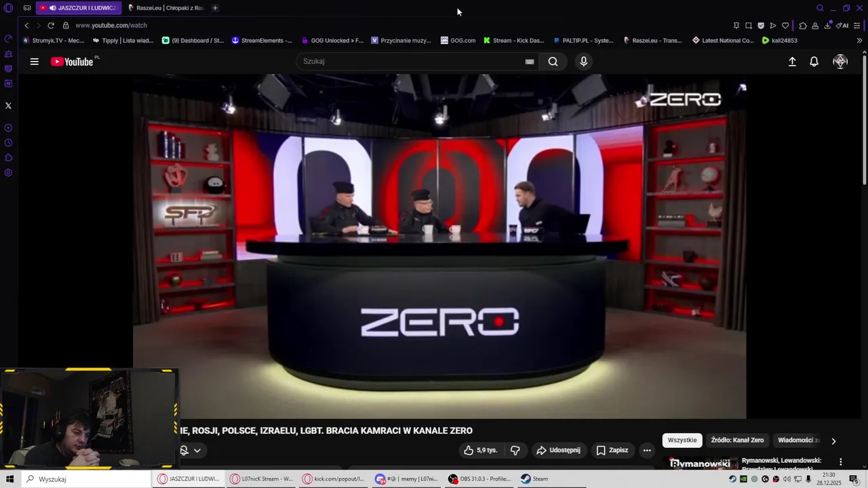Open the memy | L07ni... taskbar item
Viewport: 868px width, 488px height.
[x=408, y=479]
